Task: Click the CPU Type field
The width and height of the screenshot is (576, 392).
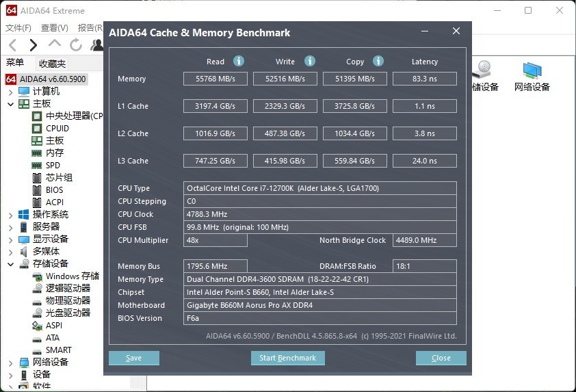Action: tap(320, 188)
